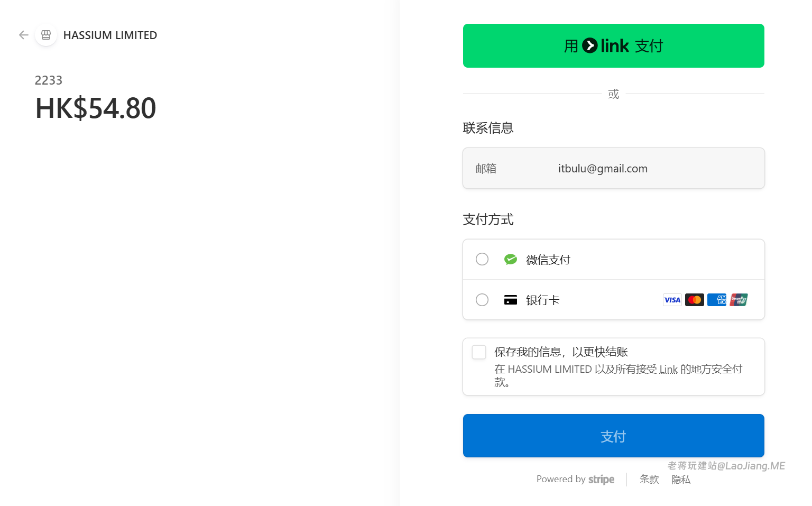812x506 pixels.
Task: Click the WeChat Pay green logo
Action: coord(510,260)
